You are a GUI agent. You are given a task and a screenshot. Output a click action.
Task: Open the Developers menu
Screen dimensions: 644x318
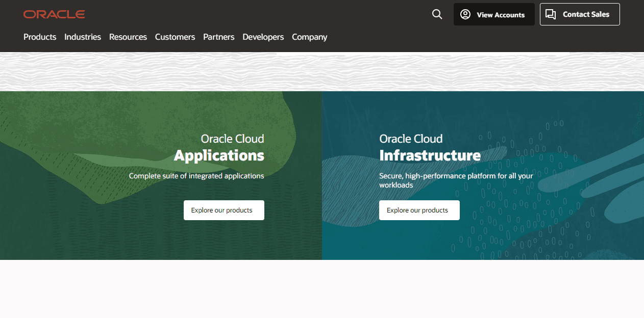coord(263,37)
